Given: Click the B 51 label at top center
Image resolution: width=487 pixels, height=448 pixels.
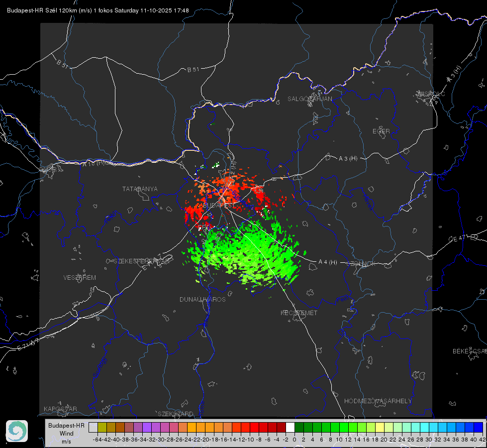Looking at the screenshot, I should coord(193,70).
